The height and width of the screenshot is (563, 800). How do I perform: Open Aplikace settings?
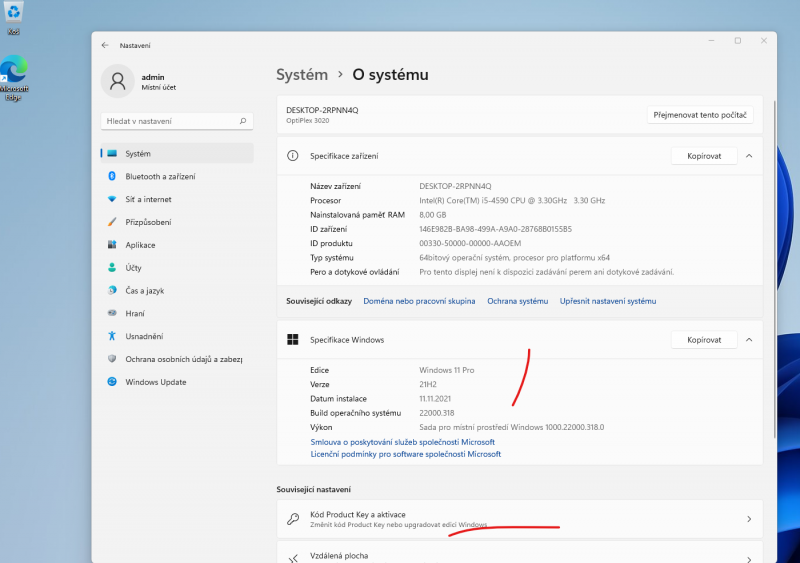[177, 244]
